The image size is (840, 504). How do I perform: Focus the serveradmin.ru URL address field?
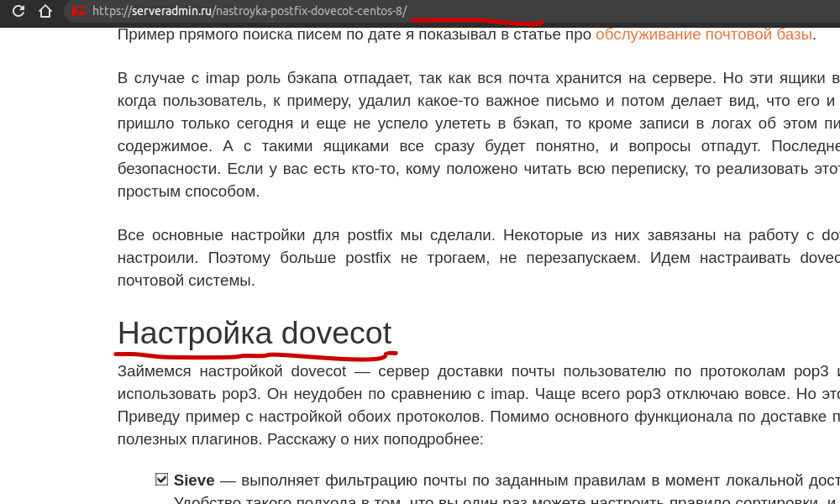(x=450, y=11)
